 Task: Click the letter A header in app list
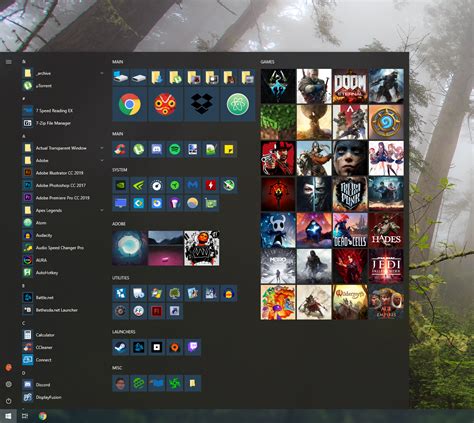tap(24, 136)
